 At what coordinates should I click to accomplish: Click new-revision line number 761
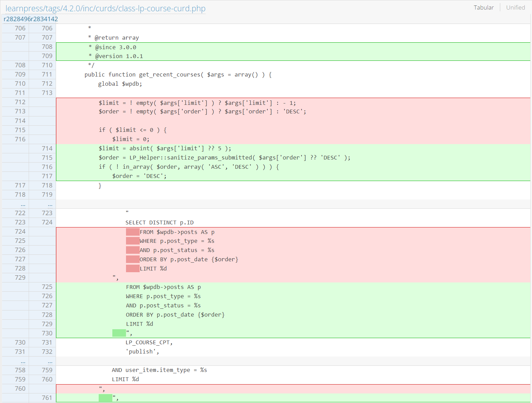[x=47, y=398]
